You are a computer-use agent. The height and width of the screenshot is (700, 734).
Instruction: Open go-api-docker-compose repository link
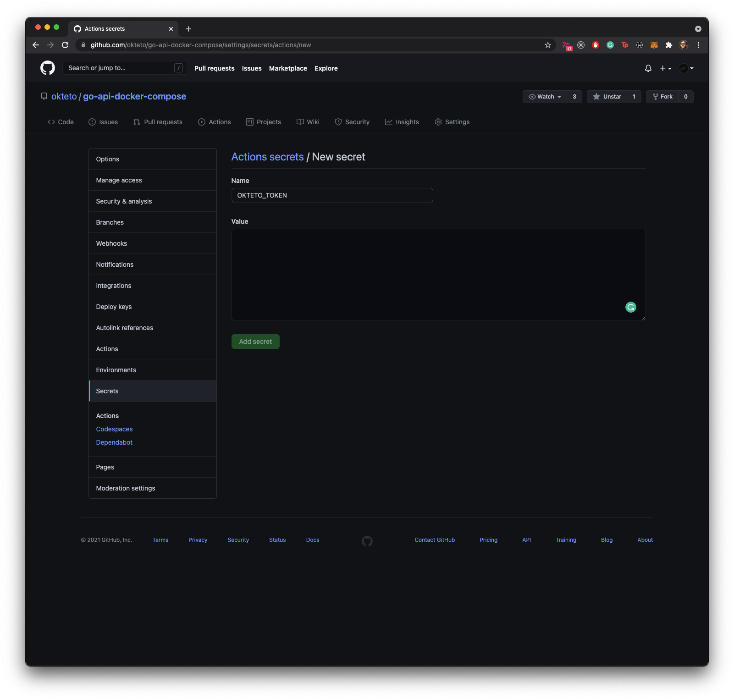click(134, 96)
